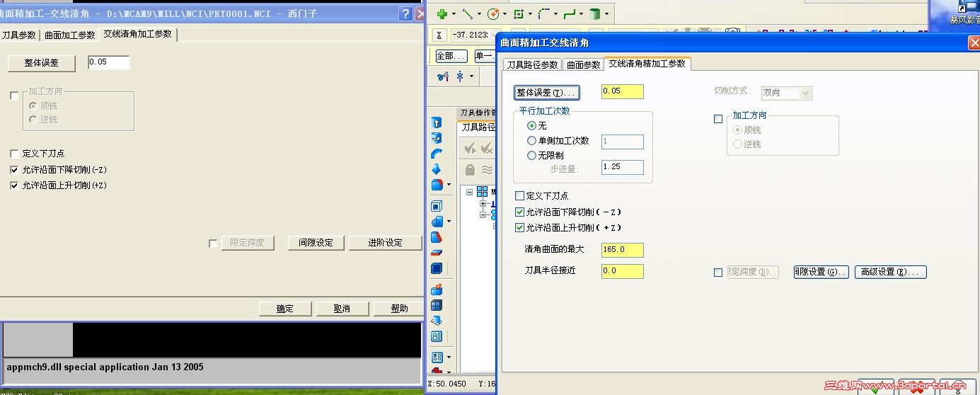This screenshot has height=395, width=980.
Task: Click the solid shell square icon
Action: click(437, 207)
